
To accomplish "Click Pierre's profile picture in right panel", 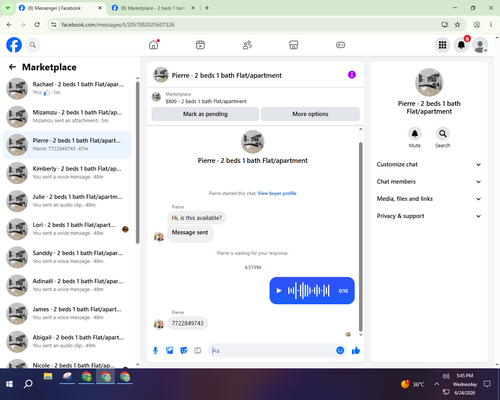I will click(429, 82).
